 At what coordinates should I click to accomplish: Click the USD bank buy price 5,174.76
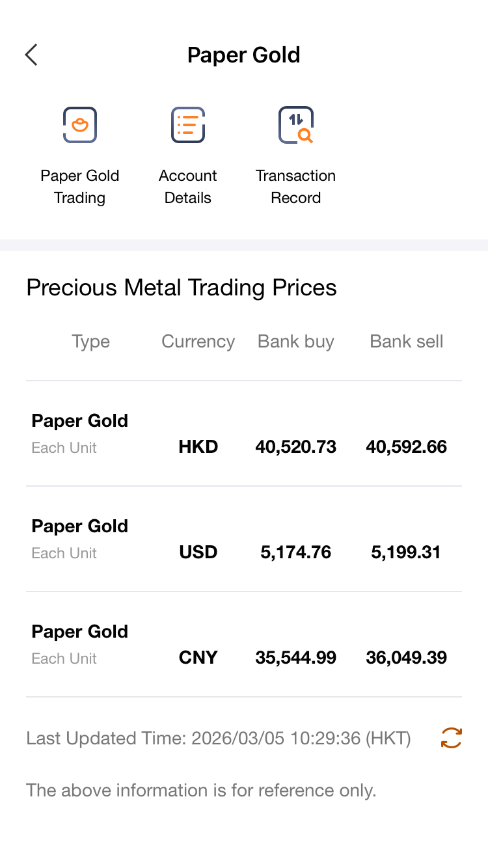point(296,552)
